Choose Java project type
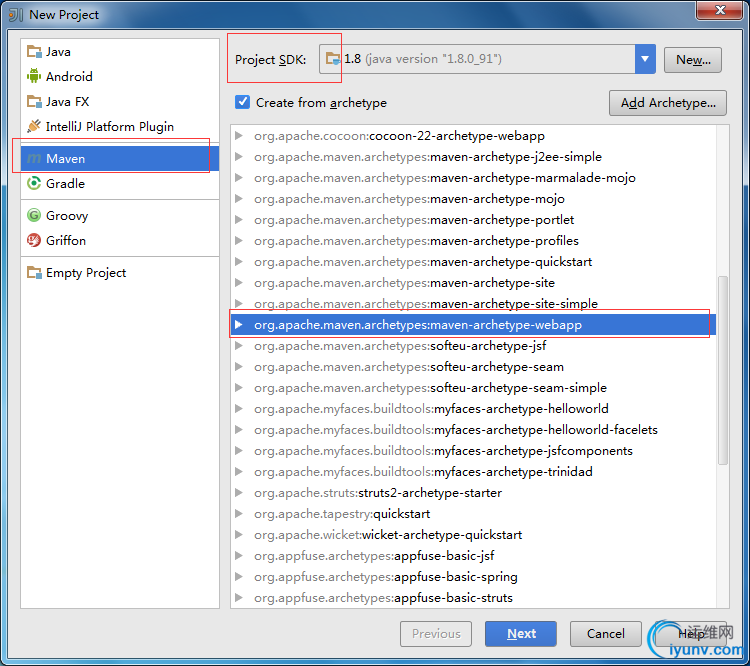750x666 pixels. tap(120, 51)
